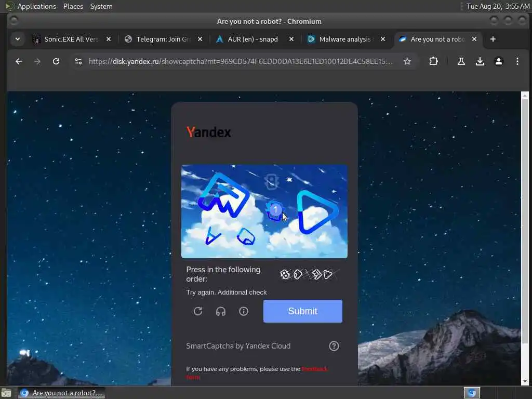Close the Sonic.EXE tab
Image resolution: width=532 pixels, height=399 pixels.
pos(109,39)
